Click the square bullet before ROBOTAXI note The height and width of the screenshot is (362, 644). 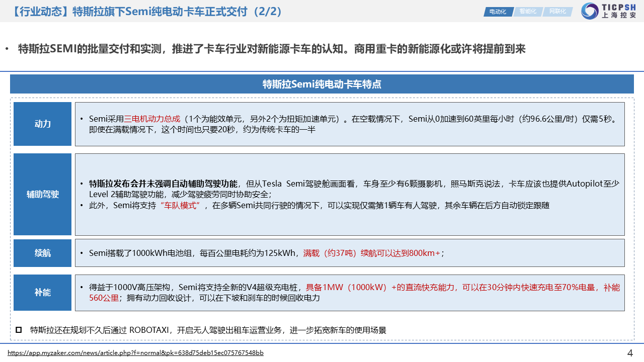pos(19,330)
